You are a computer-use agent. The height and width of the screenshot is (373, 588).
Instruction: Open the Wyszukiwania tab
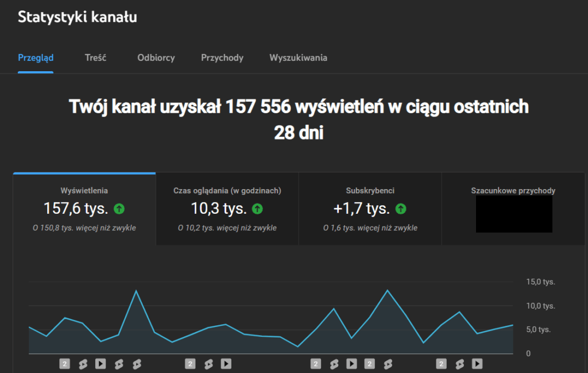(298, 58)
